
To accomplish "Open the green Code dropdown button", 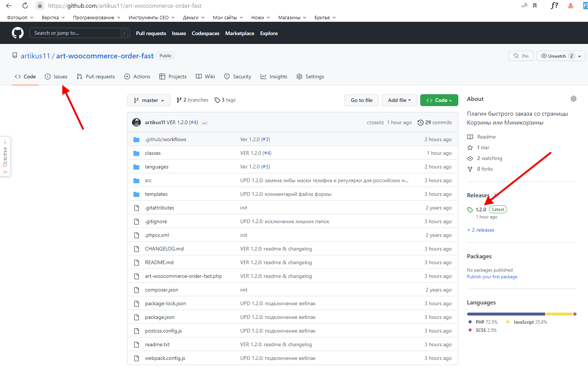I will [x=439, y=100].
